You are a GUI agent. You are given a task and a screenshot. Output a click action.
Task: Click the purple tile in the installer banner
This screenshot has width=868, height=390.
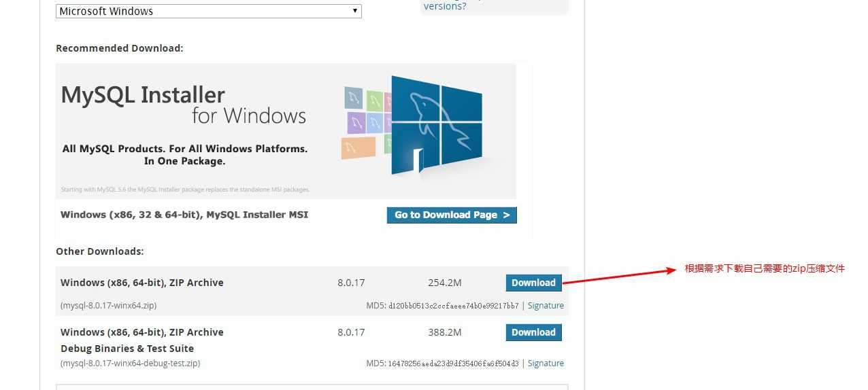click(357, 123)
